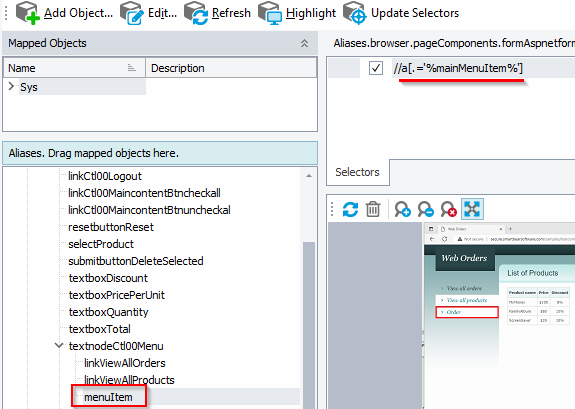Image resolution: width=575 pixels, height=409 pixels.
Task: Toggle the fit-to-window image button
Action: coord(472,209)
